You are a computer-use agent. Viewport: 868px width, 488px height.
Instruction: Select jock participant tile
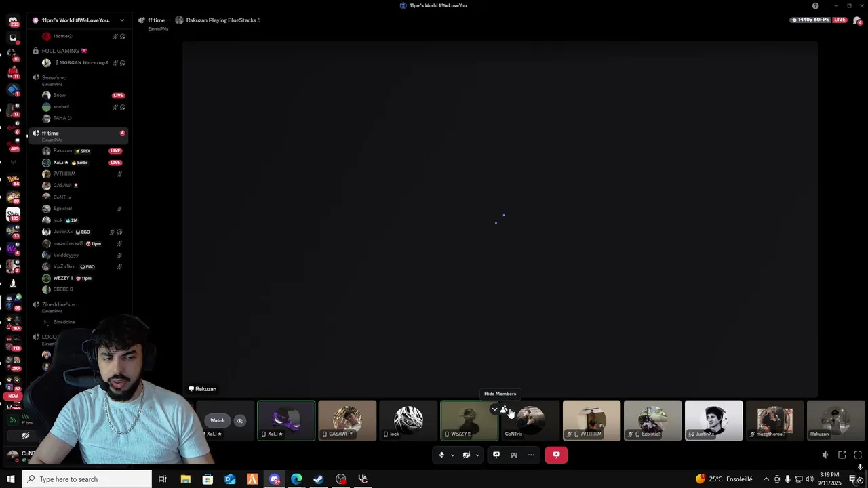click(x=408, y=421)
